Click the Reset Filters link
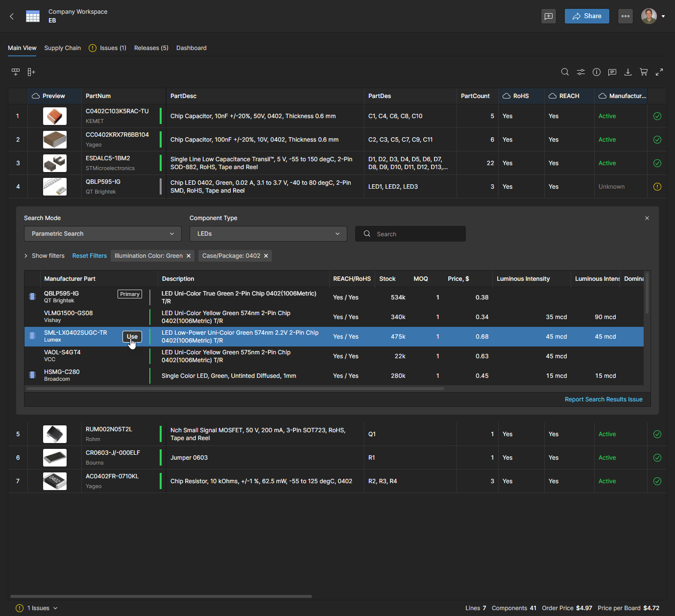Screen dimensions: 675x616 pos(89,256)
